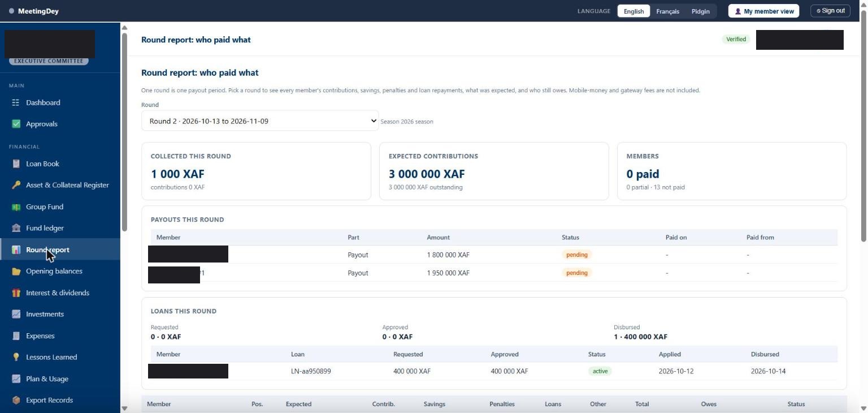This screenshot has width=868, height=413.
Task: Open the Round selection dropdown
Action: point(260,121)
